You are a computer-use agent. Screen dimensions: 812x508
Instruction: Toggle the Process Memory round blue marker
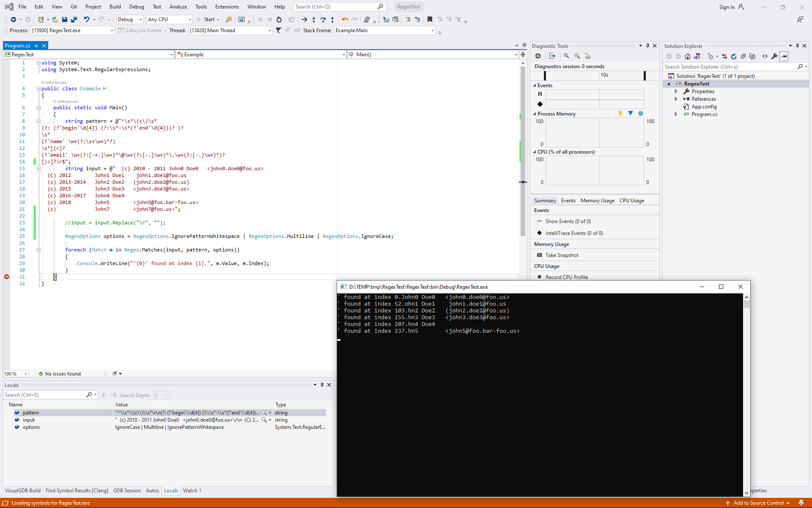(641, 113)
